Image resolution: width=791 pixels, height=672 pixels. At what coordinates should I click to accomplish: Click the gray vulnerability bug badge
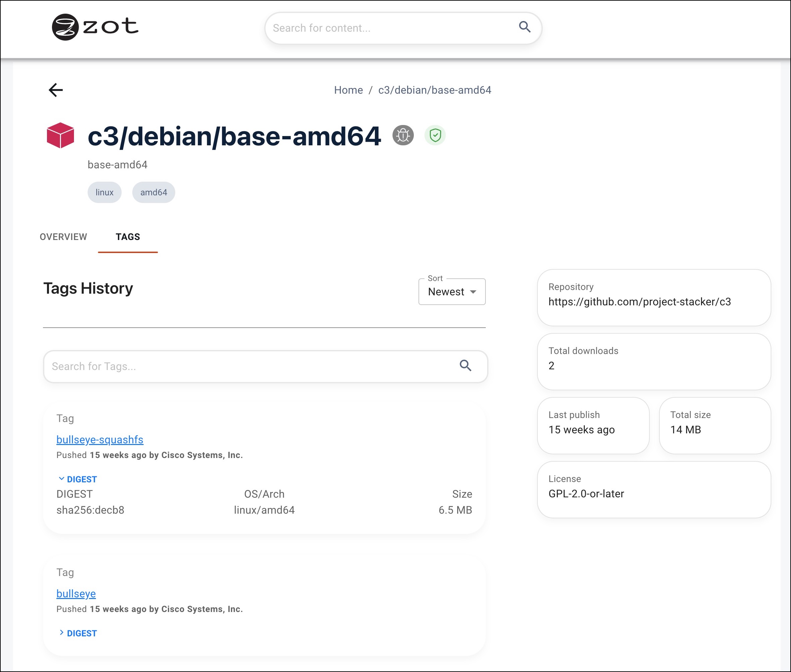[x=403, y=135]
